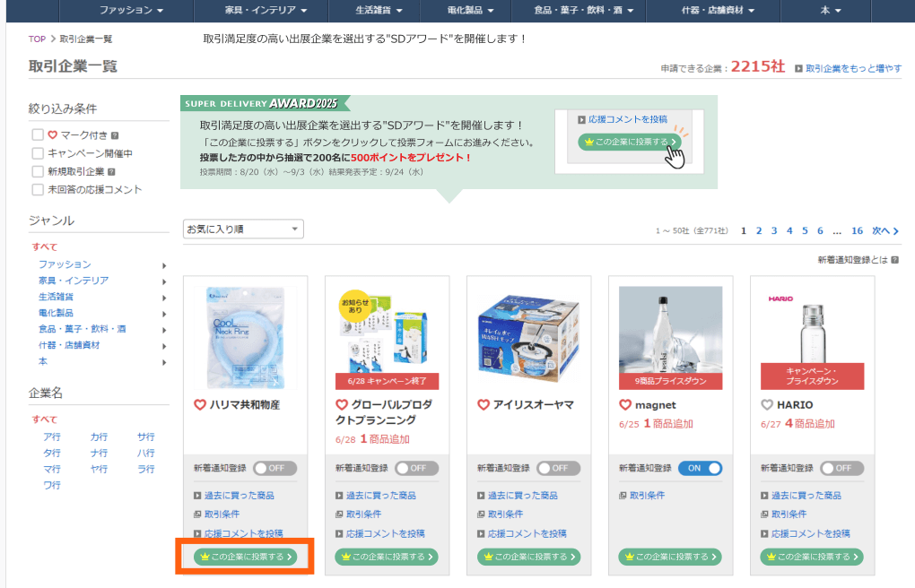915x588 pixels.
Task: Click 応援コメントを投稿 icon for グローバルプロダクトプランニング
Action: click(x=339, y=533)
